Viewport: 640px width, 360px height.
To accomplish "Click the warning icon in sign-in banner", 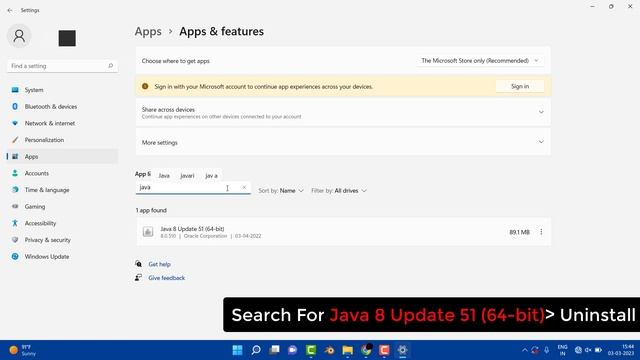I will click(145, 87).
